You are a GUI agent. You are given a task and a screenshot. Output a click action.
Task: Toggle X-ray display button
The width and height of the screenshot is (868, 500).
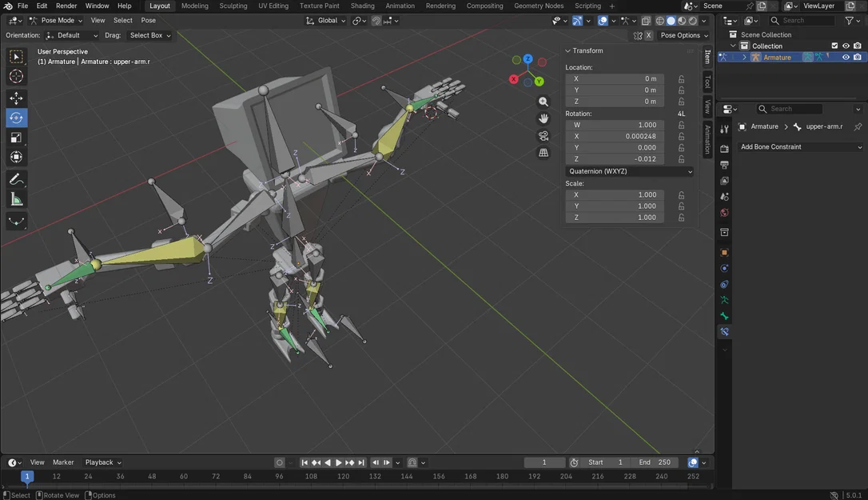pyautogui.click(x=646, y=21)
